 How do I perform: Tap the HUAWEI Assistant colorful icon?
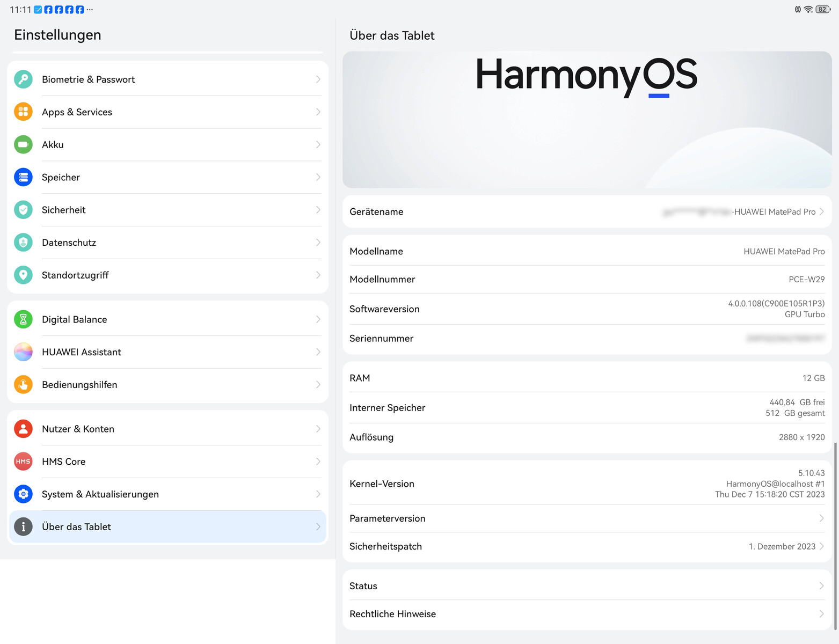pyautogui.click(x=23, y=352)
